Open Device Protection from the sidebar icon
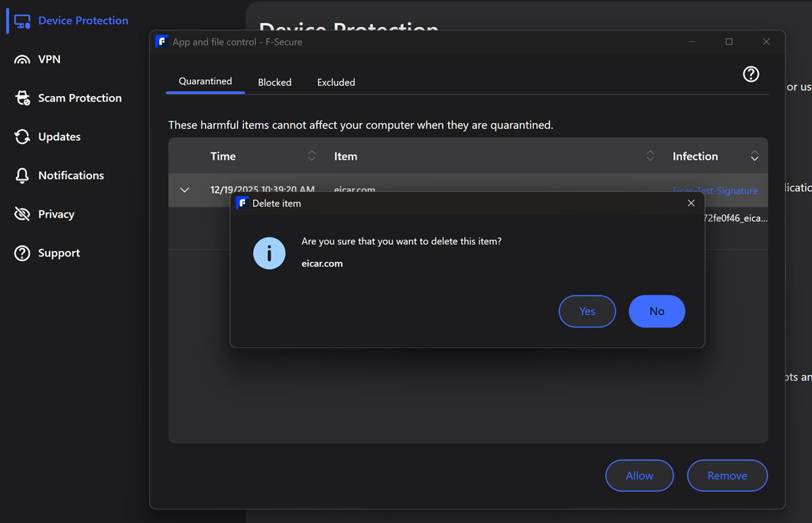This screenshot has width=812, height=523. pos(23,20)
